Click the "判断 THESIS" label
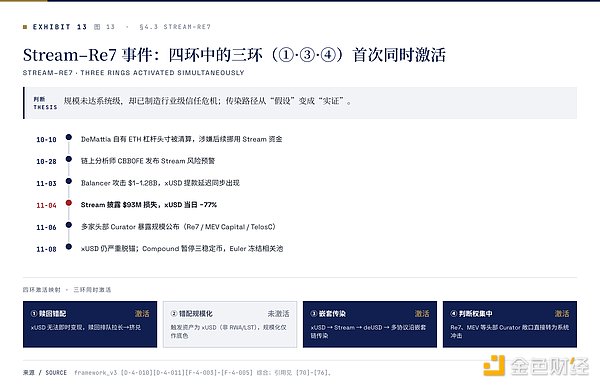Viewport: 600px width, 387px height. [x=45, y=103]
